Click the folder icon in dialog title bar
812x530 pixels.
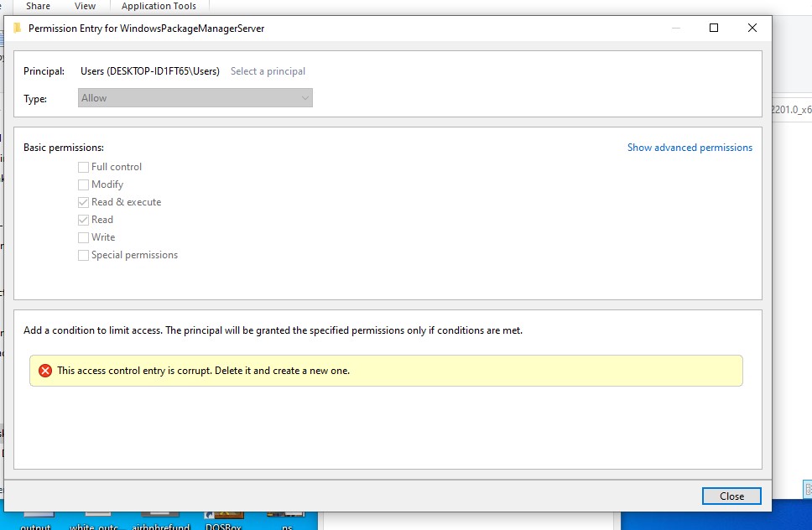tap(17, 28)
